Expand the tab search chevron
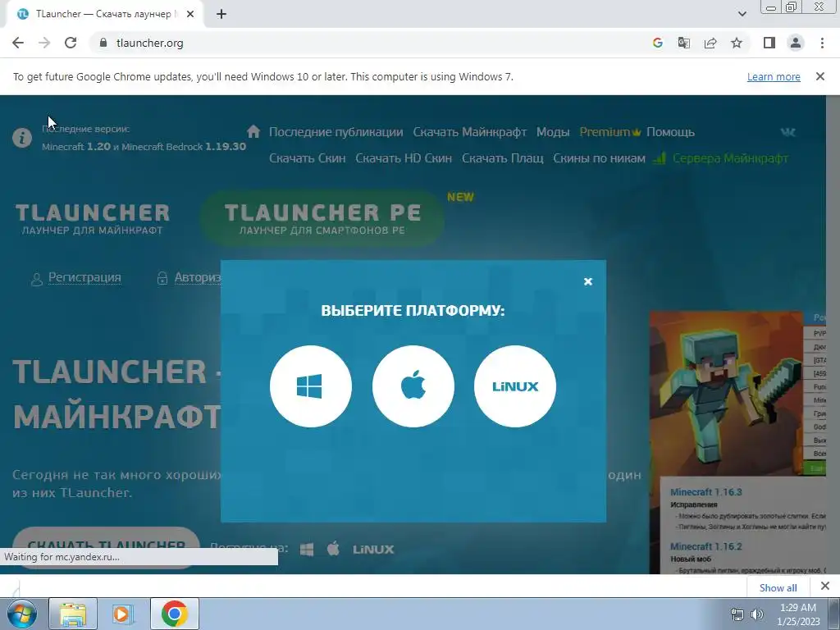 [742, 14]
